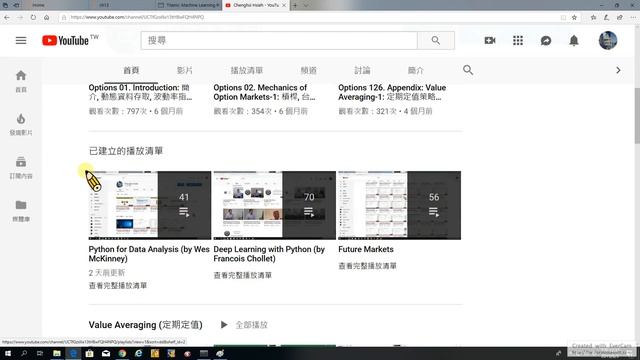View full playlist under Python for Data Analysis

[x=118, y=286]
